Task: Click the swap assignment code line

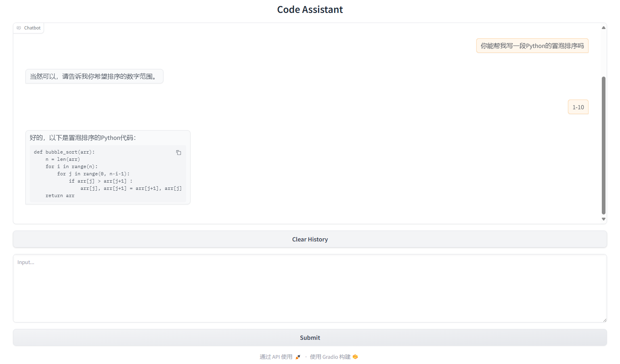Action: coord(131,188)
